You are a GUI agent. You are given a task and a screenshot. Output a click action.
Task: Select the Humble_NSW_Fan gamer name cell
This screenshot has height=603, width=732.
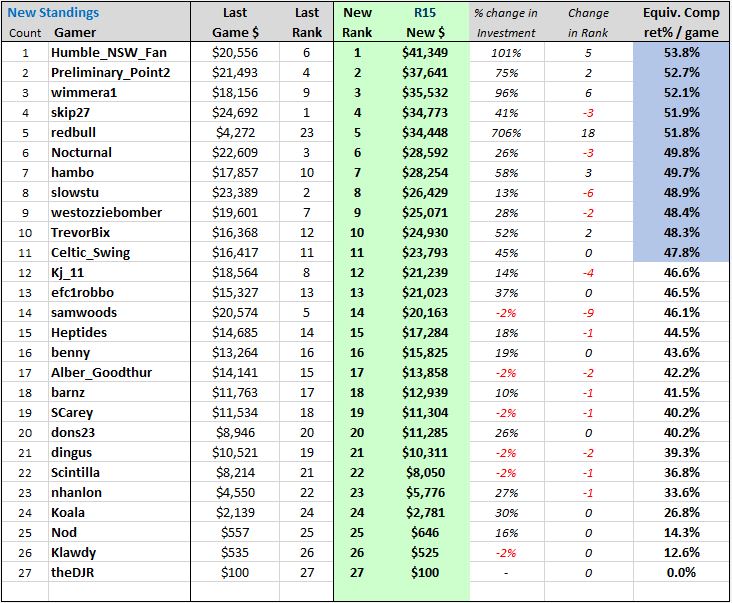pyautogui.click(x=119, y=53)
